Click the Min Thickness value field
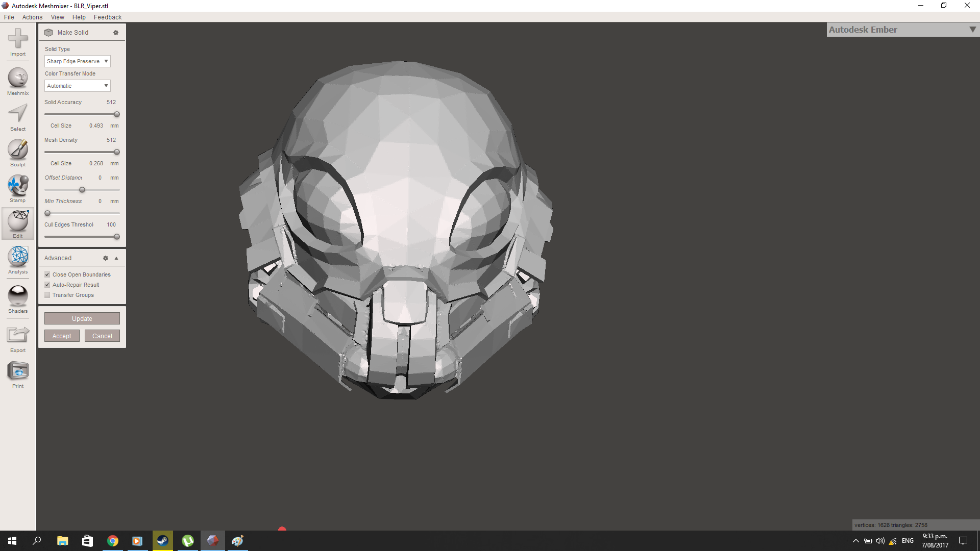 (x=100, y=202)
